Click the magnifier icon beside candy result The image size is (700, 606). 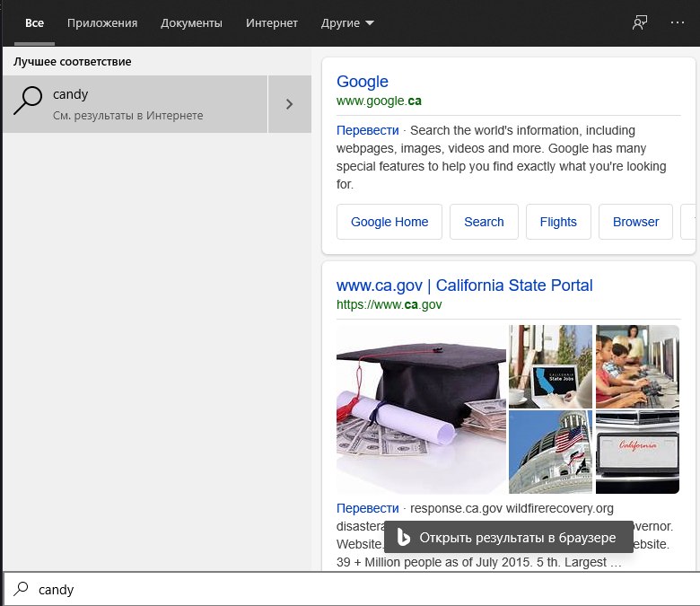28,101
